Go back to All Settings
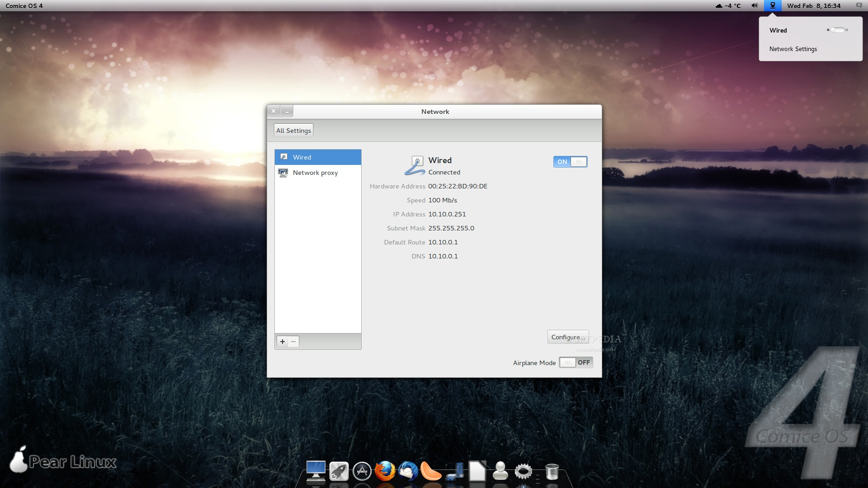The image size is (868, 488). point(293,131)
